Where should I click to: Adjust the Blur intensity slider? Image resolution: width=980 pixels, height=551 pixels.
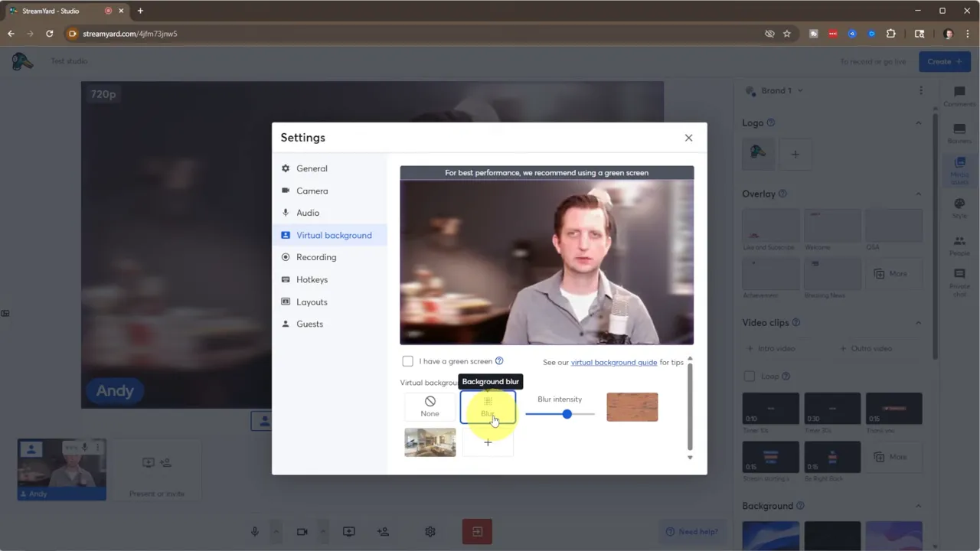tap(567, 414)
